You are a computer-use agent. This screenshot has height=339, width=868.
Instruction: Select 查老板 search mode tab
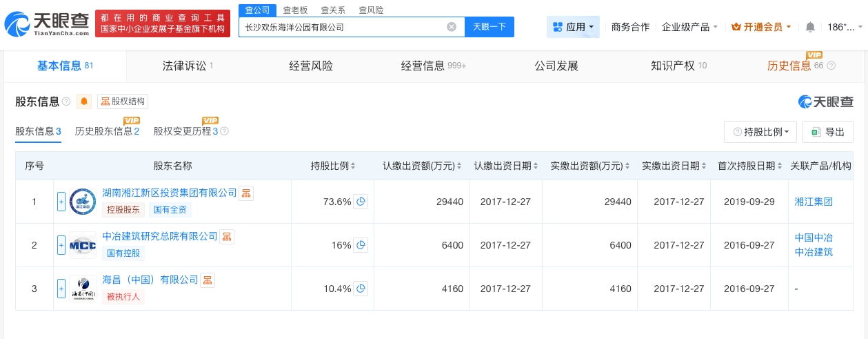pyautogui.click(x=295, y=10)
